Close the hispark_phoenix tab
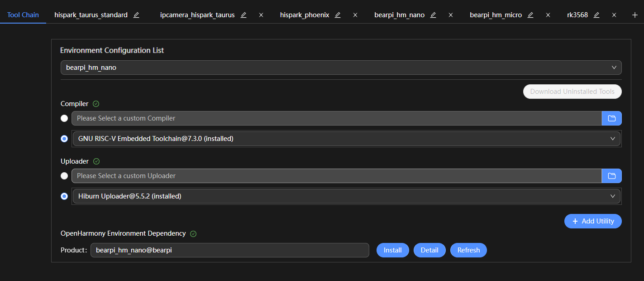Viewport: 644px width, 281px height. coord(355,15)
